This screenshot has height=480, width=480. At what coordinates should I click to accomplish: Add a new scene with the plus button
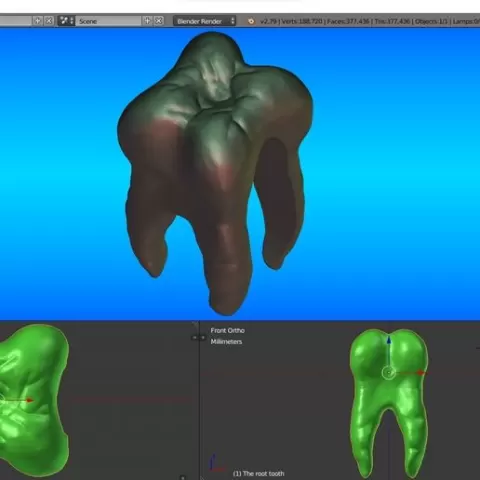click(147, 21)
